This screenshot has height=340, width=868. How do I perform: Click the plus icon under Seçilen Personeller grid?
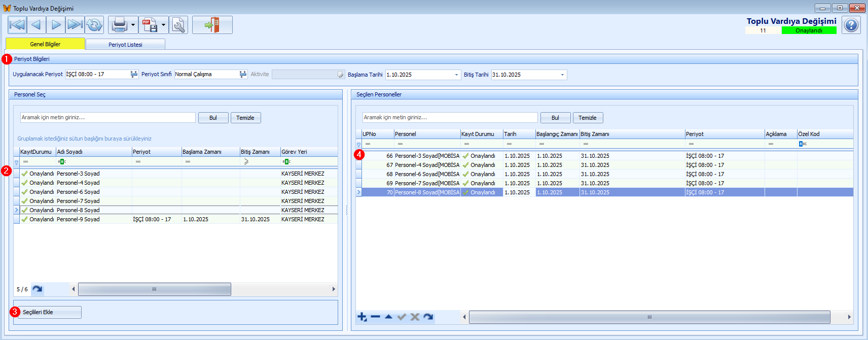(362, 317)
